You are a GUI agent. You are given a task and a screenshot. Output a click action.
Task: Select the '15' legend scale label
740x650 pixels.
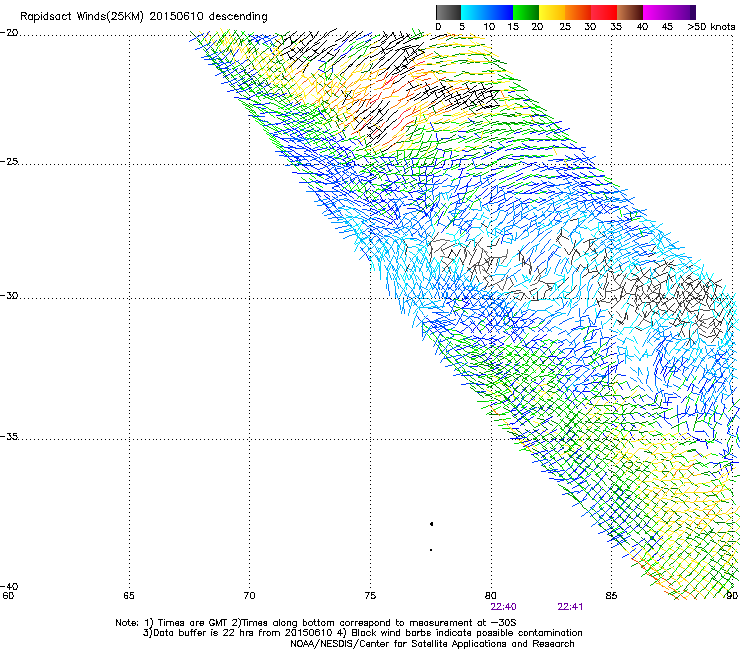point(513,27)
